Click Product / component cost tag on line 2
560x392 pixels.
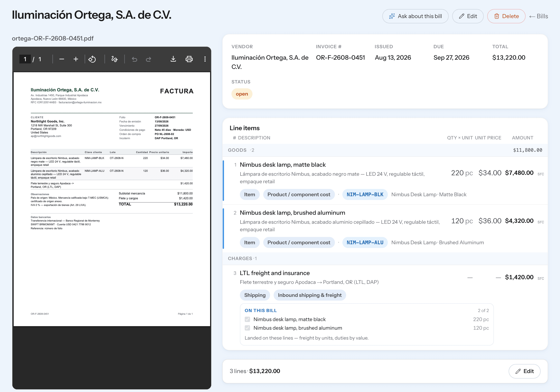point(299,242)
